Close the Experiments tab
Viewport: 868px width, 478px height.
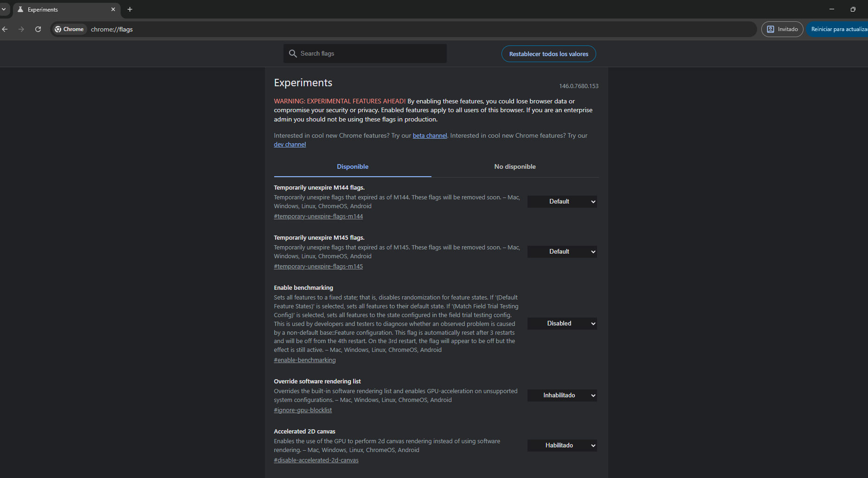click(x=113, y=9)
